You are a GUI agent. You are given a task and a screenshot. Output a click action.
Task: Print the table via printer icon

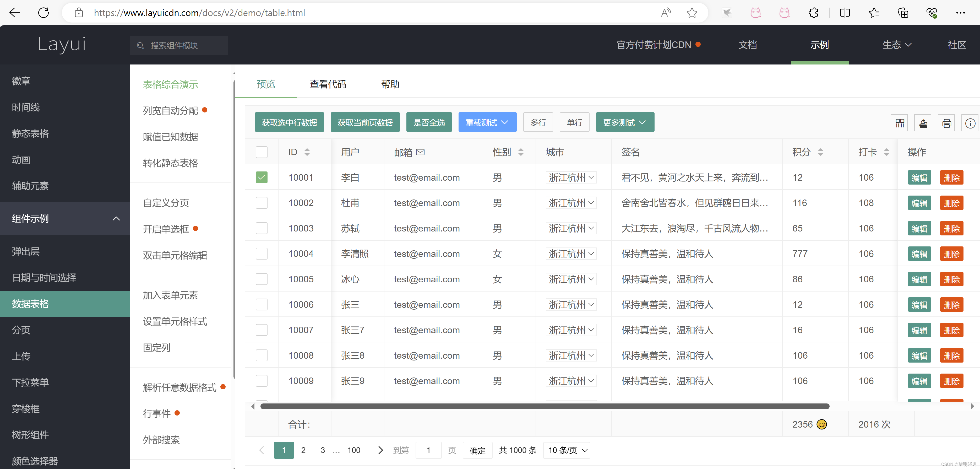point(946,123)
